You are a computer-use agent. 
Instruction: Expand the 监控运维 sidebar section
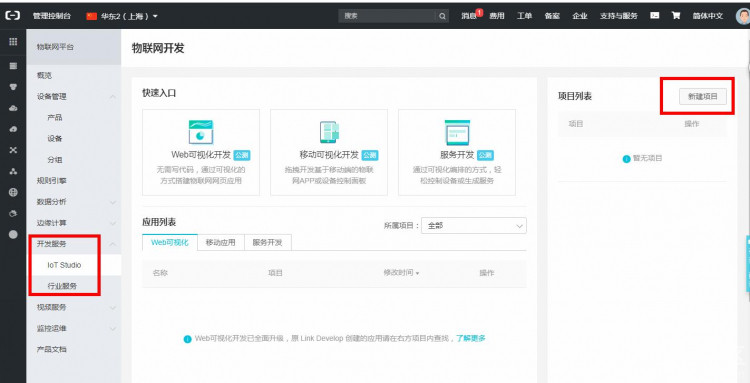point(112,328)
